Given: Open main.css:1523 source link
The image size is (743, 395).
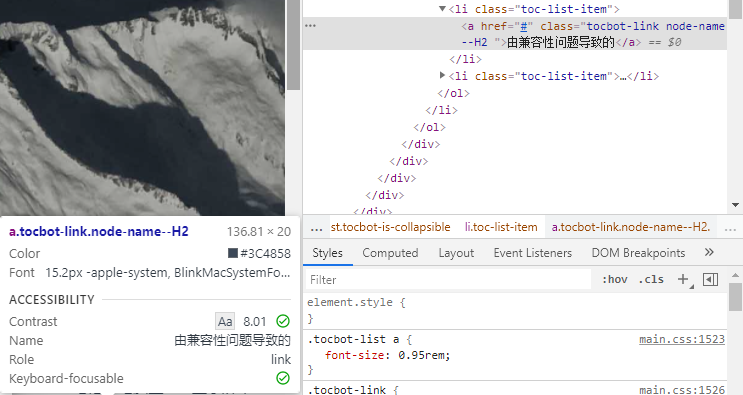Looking at the screenshot, I should 681,339.
